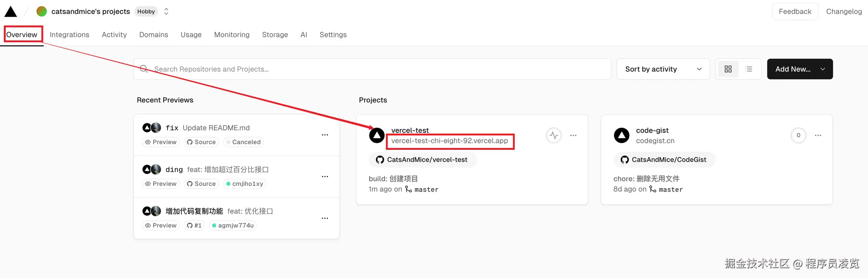Click Source pill on fix row
The height and width of the screenshot is (278, 868).
(201, 142)
